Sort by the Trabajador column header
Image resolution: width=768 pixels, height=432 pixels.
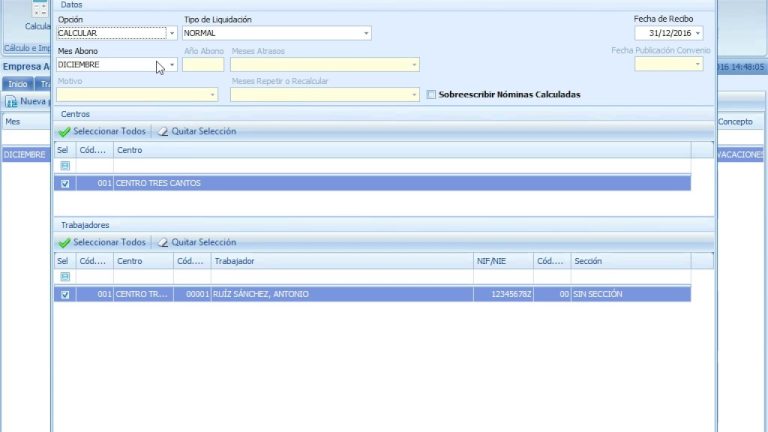click(x=340, y=261)
